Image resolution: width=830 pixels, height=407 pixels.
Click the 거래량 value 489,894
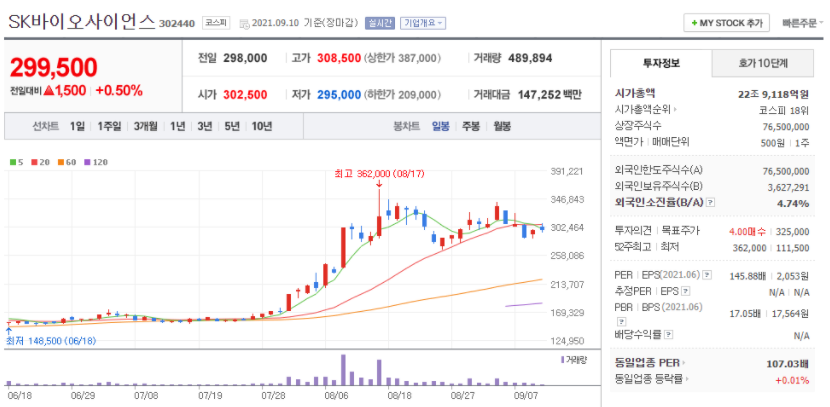tap(530, 58)
